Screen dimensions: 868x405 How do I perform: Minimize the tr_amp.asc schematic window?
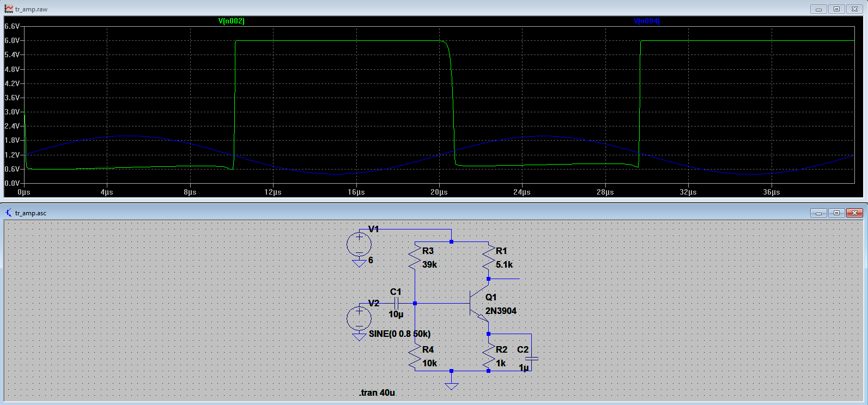click(818, 213)
